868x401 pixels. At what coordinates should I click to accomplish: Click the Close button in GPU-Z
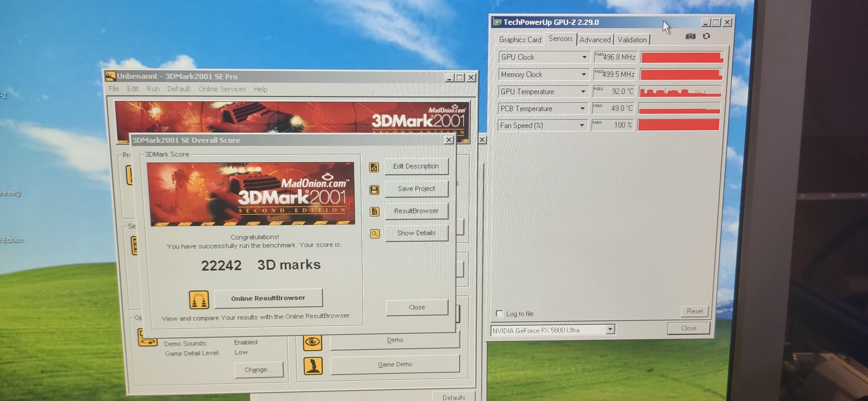point(688,328)
